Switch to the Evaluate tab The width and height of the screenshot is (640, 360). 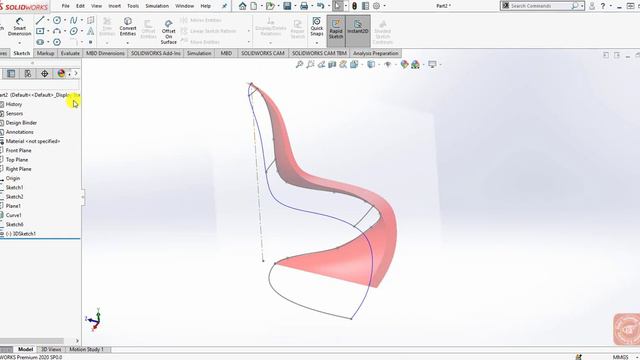coord(70,53)
